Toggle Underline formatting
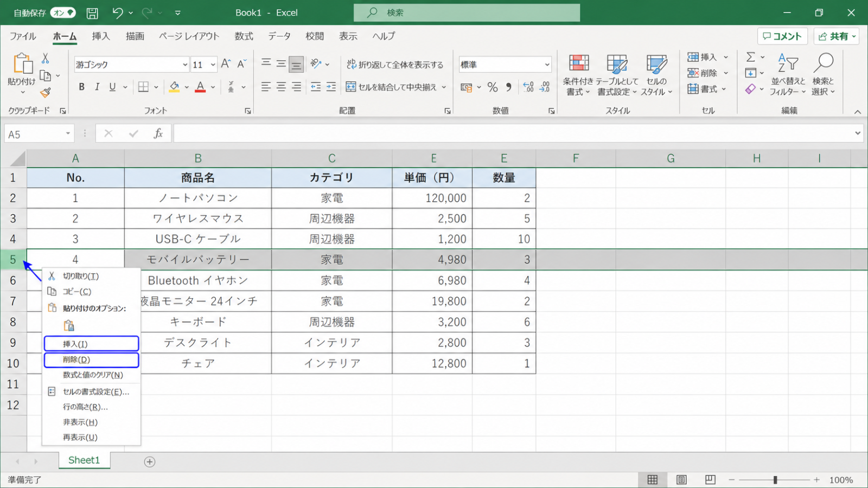This screenshot has width=868, height=488. 112,87
